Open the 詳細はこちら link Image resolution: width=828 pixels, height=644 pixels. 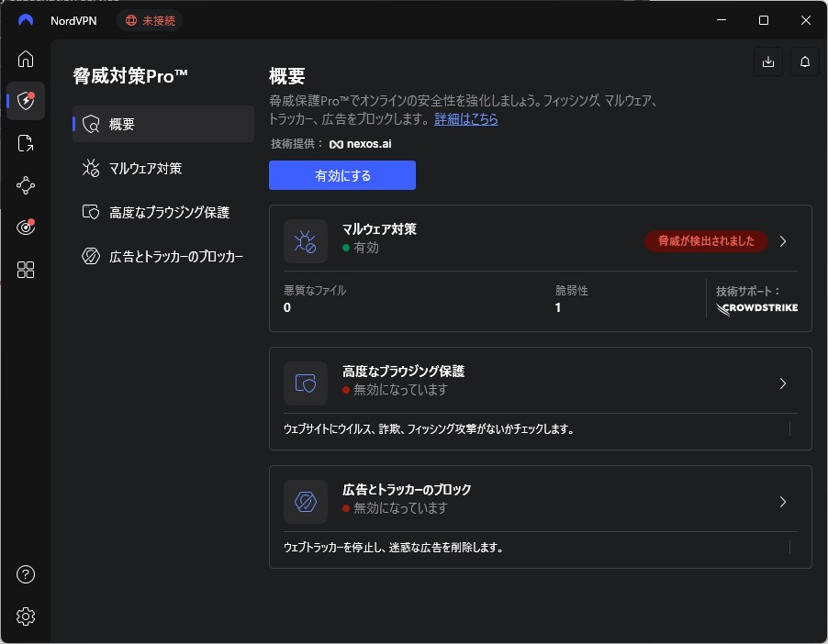(466, 119)
